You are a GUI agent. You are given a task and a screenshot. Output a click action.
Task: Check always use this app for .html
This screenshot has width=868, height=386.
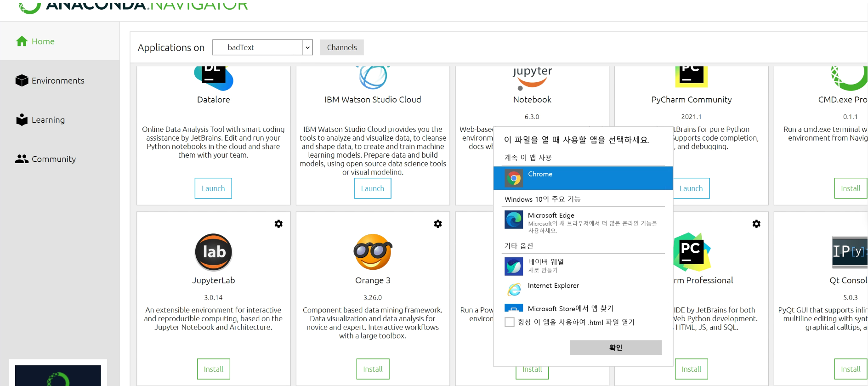[x=510, y=322]
